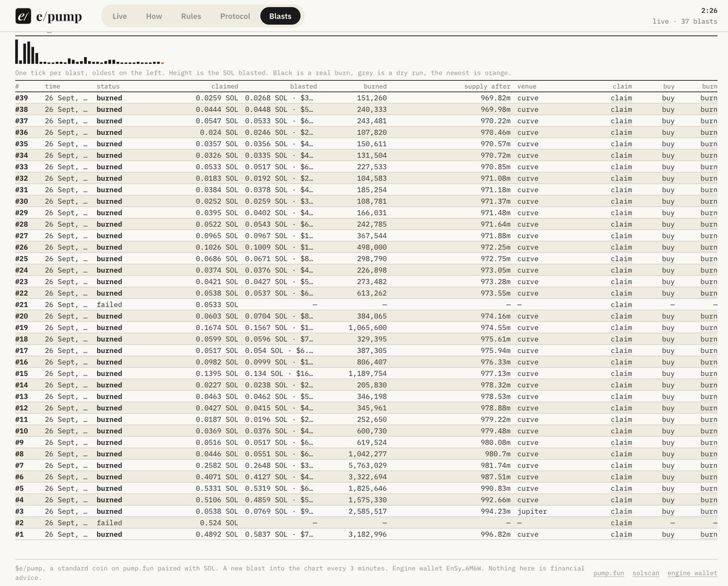The height and width of the screenshot is (586, 728).
Task: Click the supply value 996.82m
Action: coord(495,534)
